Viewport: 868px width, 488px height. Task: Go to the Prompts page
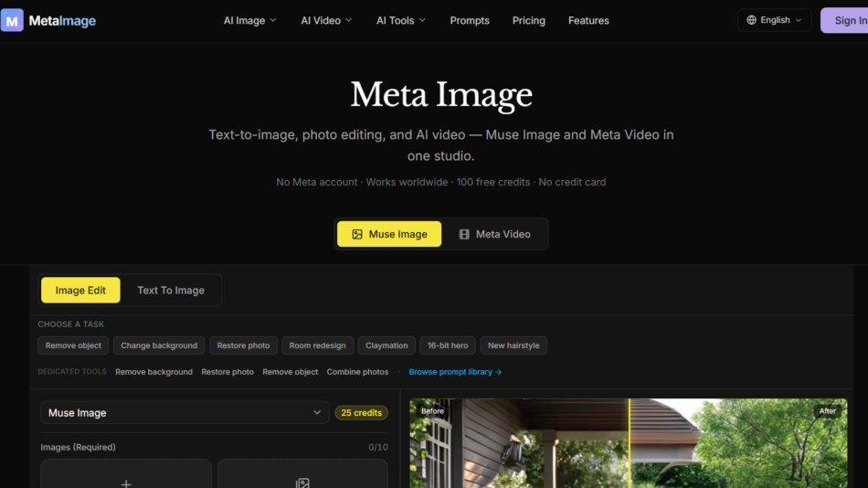tap(470, 20)
